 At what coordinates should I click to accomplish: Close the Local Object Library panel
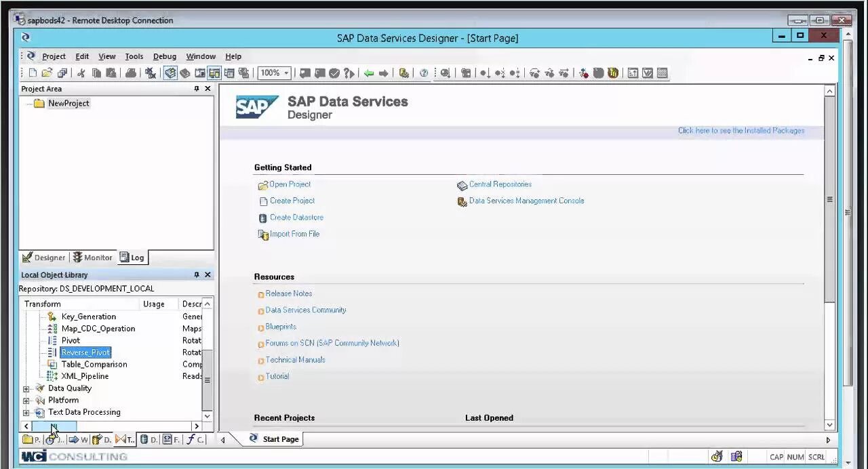pyautogui.click(x=208, y=274)
